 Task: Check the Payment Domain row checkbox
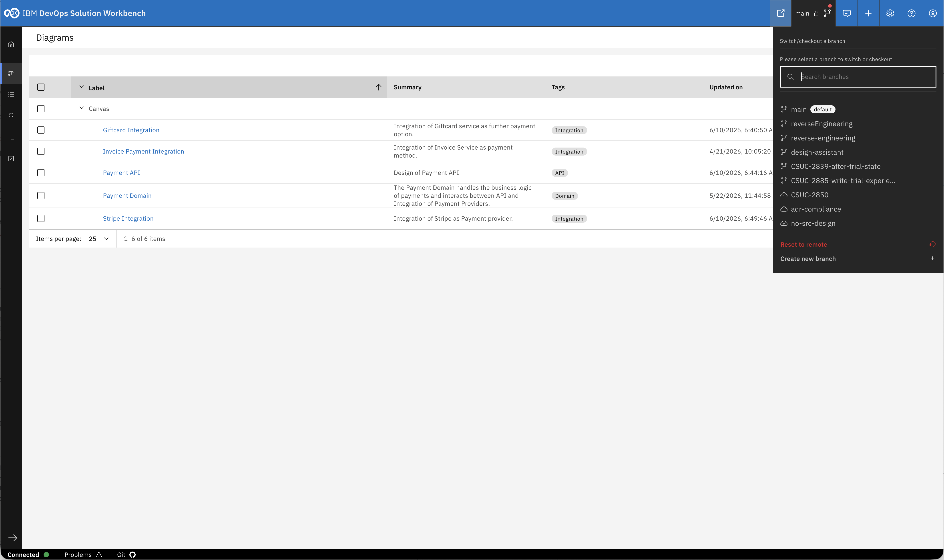(41, 196)
